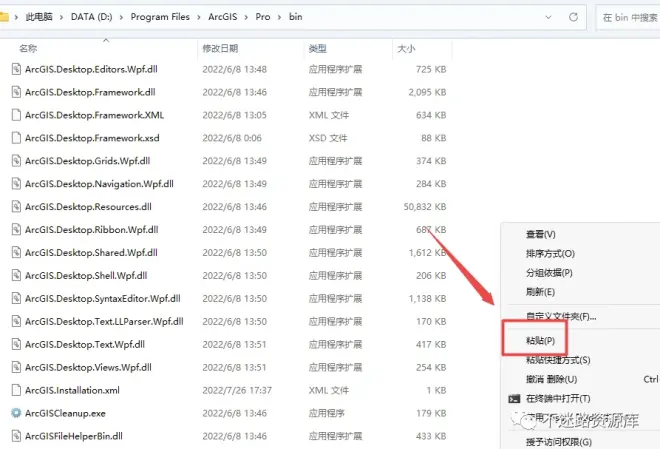Image resolution: width=660 pixels, height=449 pixels.
Task: Select the file name ArcGIS.Desktop.Resources.dll
Action: (x=88, y=207)
